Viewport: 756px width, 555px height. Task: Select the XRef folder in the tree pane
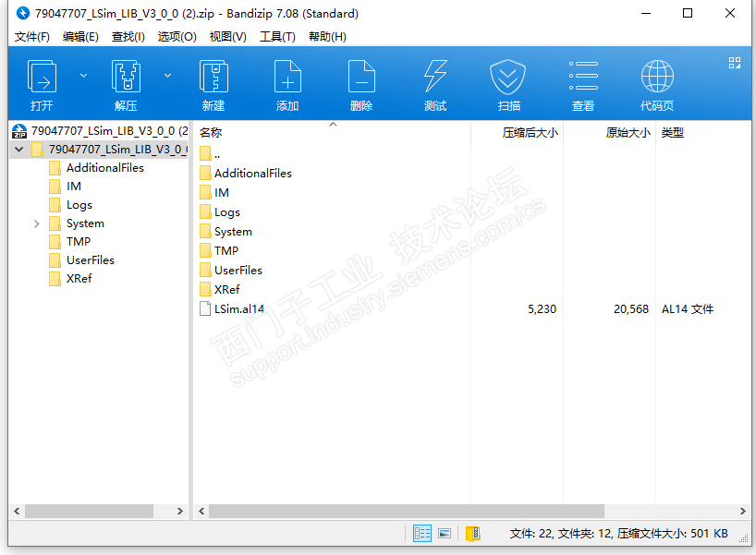coord(79,279)
